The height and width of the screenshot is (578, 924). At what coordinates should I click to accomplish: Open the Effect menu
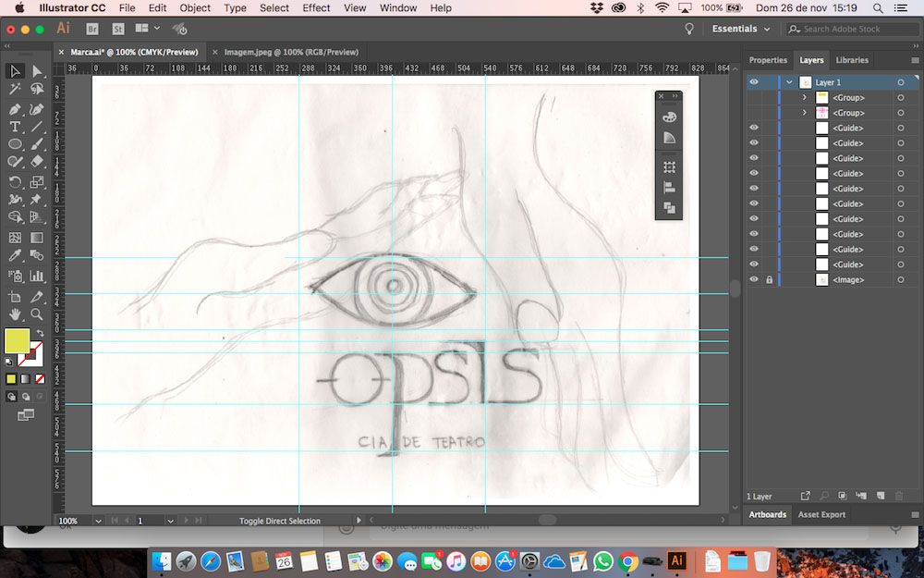click(x=316, y=7)
